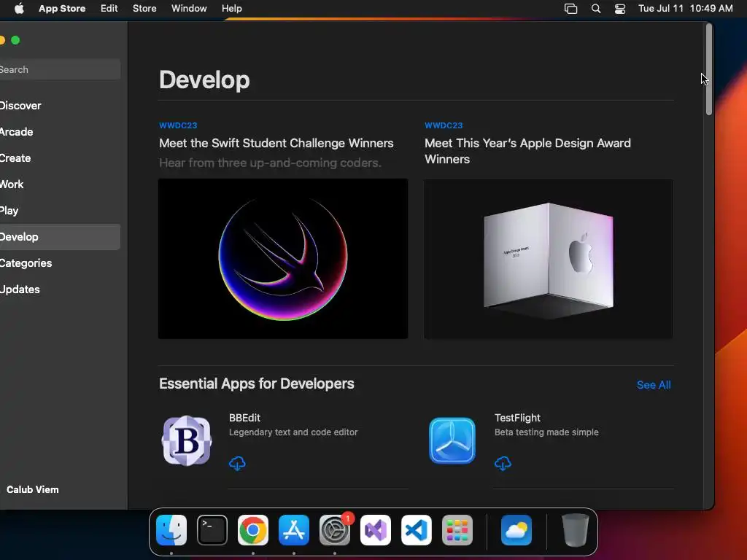The width and height of the screenshot is (747, 560).
Task: Open System Settings from the dock
Action: click(x=335, y=530)
